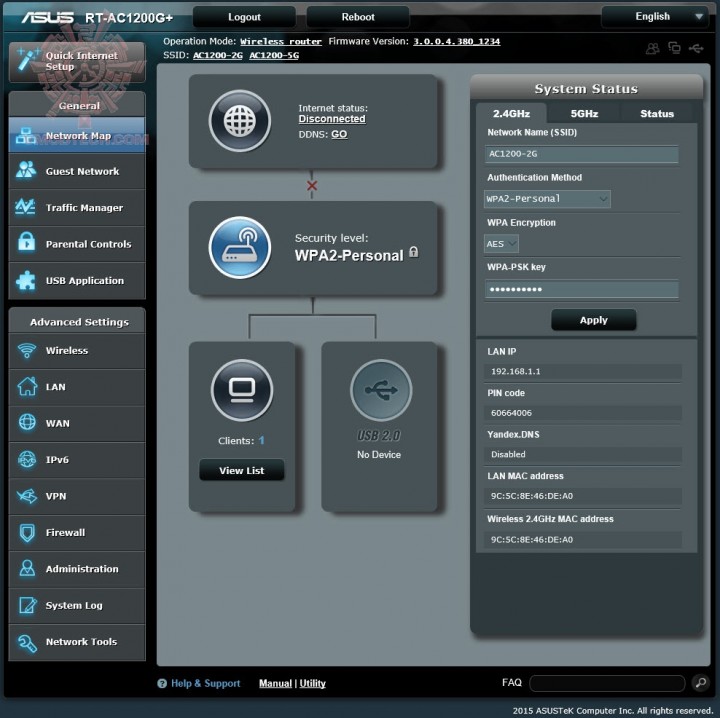The height and width of the screenshot is (718, 720).
Task: Switch to the 2.4GHz tab
Action: [511, 113]
